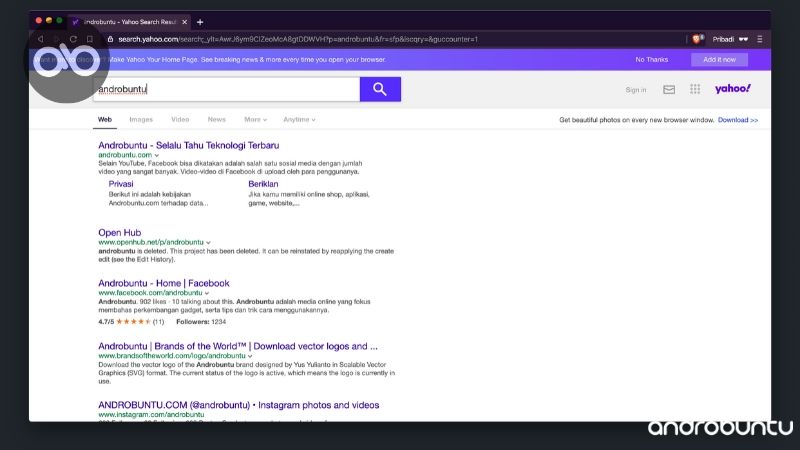Click No Thanks on homepage banner
This screenshot has height=450, width=800.
[x=652, y=60]
